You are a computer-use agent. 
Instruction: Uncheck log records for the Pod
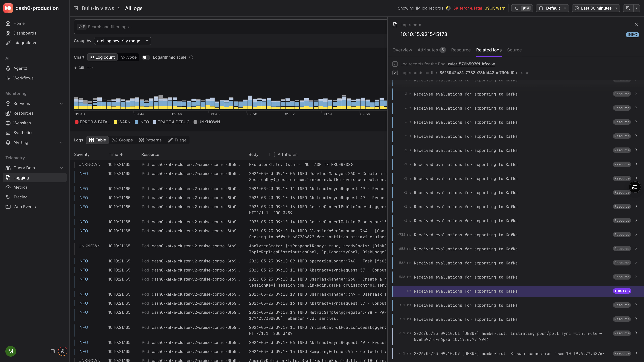395,64
